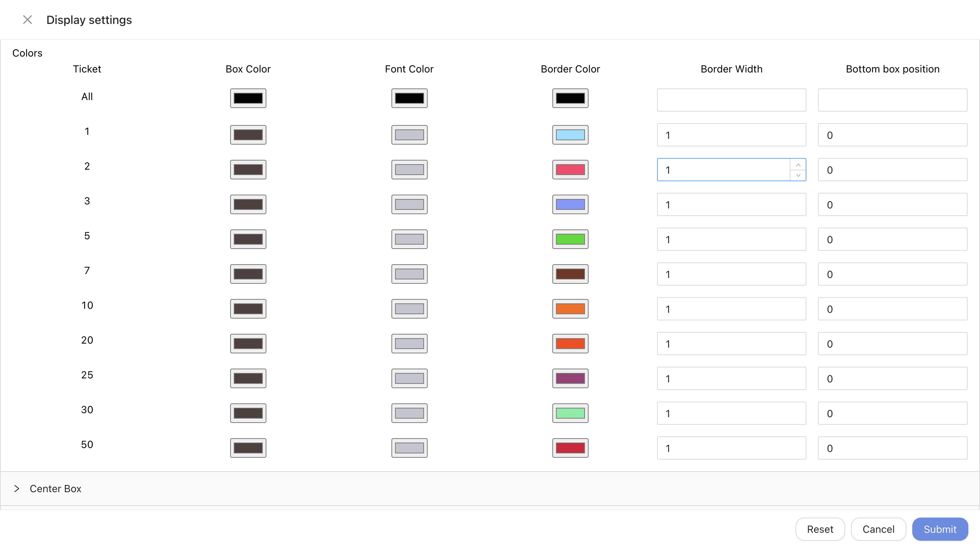Edit purple border color for ticket 25
This screenshot has height=548, width=980.
click(x=570, y=378)
